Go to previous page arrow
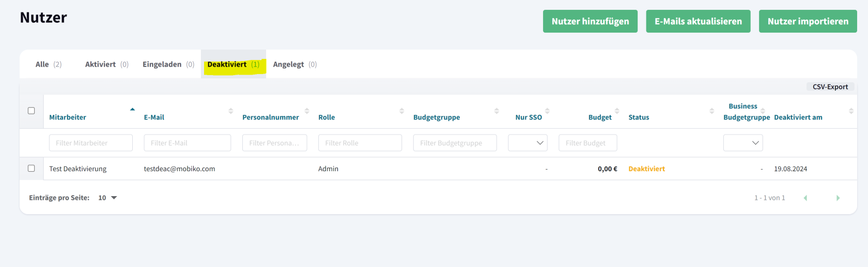Screen dimensions: 868x267 (805, 198)
